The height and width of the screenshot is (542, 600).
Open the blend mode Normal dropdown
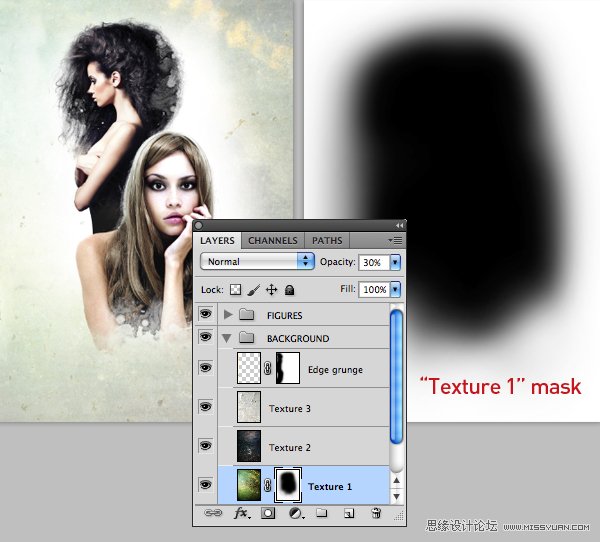pyautogui.click(x=257, y=261)
